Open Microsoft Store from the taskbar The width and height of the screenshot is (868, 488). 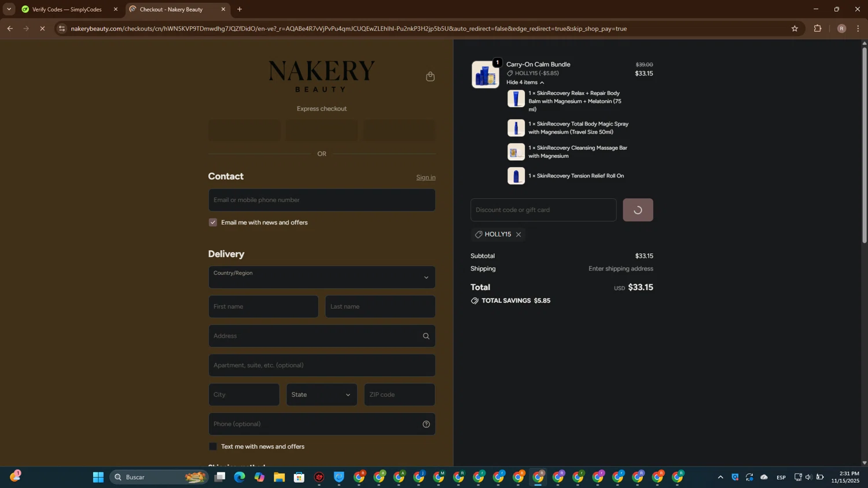point(299,477)
